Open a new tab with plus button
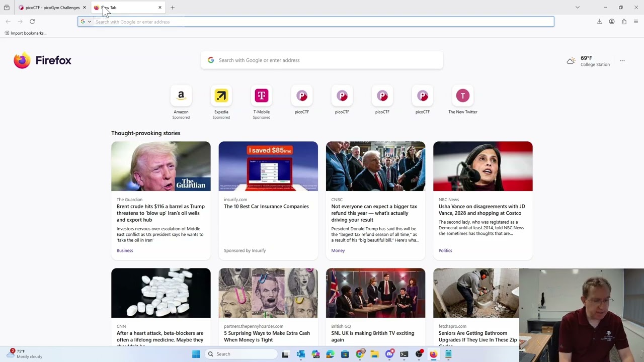The width and height of the screenshot is (644, 362). click(x=173, y=8)
